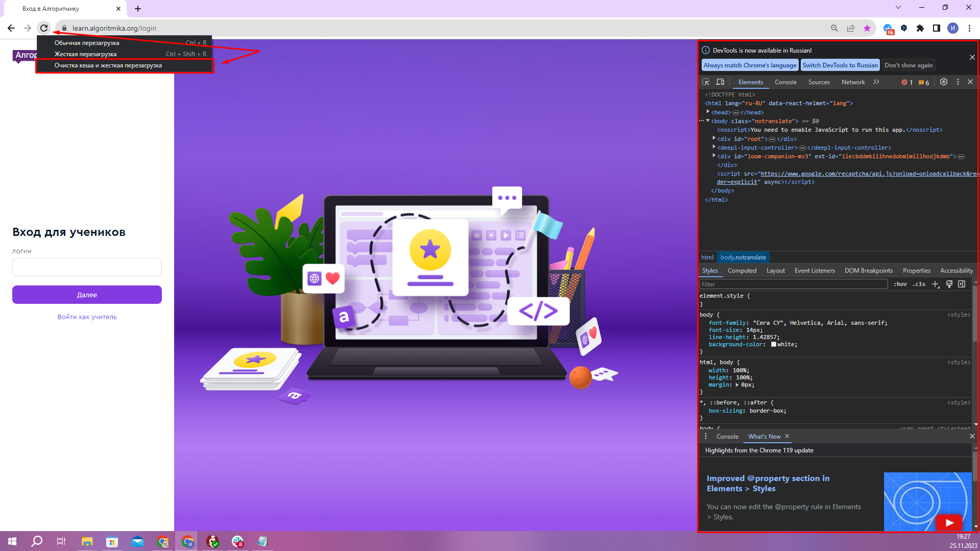Add a new style rule with plus icon
This screenshot has width=980, height=551.
click(x=936, y=284)
